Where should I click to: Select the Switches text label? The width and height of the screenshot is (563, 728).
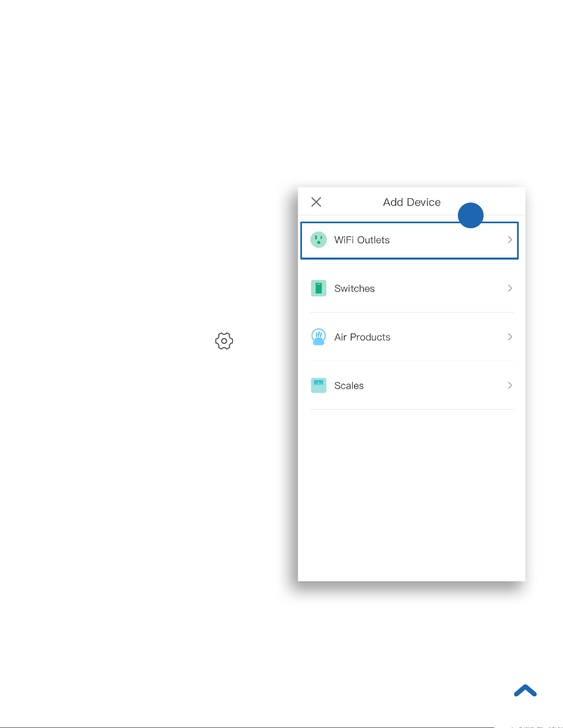(x=355, y=289)
